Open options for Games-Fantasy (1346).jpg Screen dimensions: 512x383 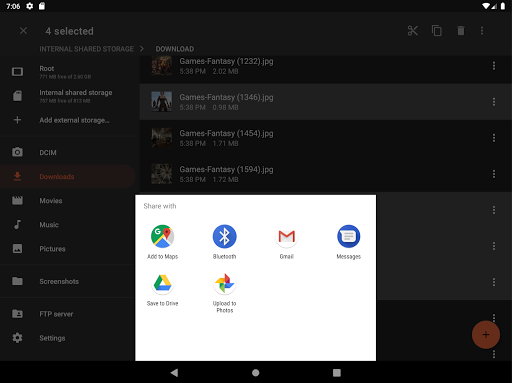[x=494, y=102]
